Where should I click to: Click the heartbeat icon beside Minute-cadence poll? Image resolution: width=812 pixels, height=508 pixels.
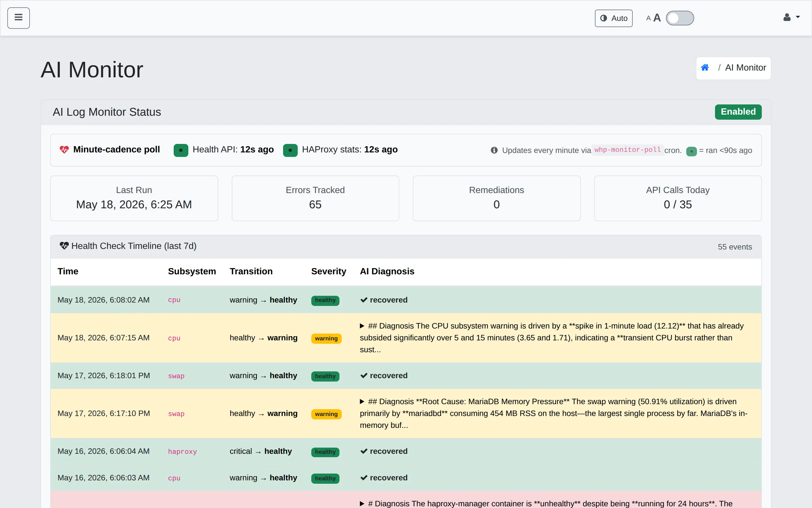pos(64,150)
